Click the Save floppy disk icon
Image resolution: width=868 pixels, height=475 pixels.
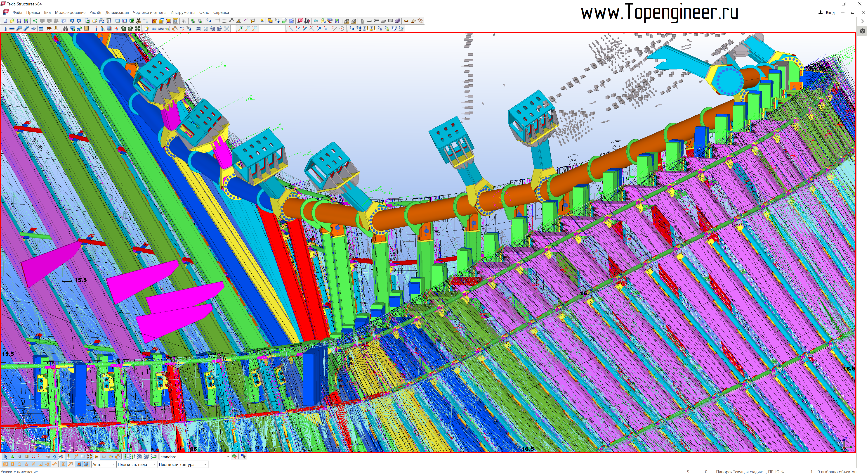click(19, 21)
